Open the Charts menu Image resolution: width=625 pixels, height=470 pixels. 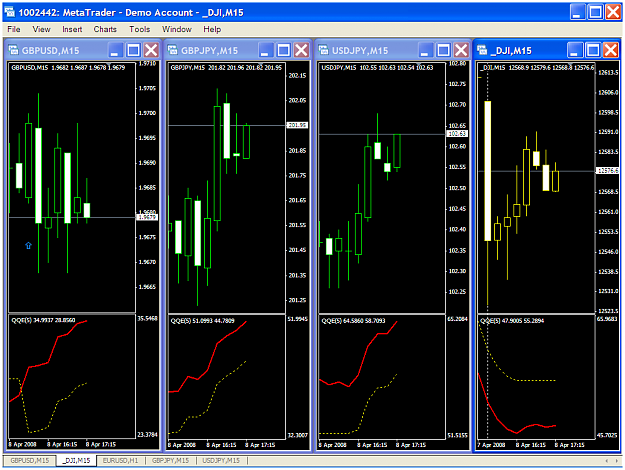(x=105, y=29)
